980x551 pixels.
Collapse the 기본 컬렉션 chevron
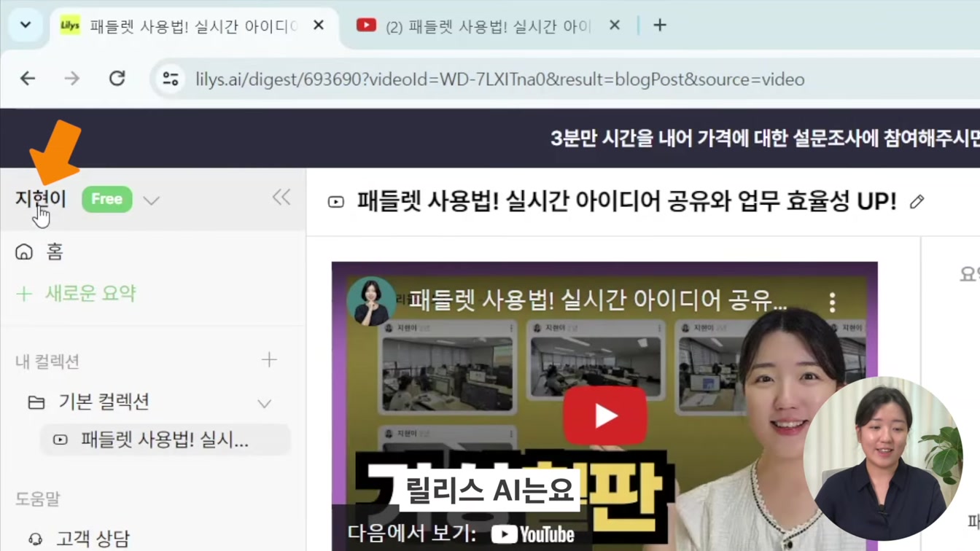265,403
